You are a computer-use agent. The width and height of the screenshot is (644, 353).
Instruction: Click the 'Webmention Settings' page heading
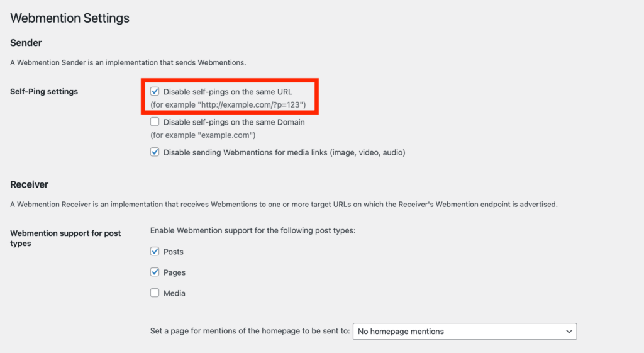click(x=70, y=18)
